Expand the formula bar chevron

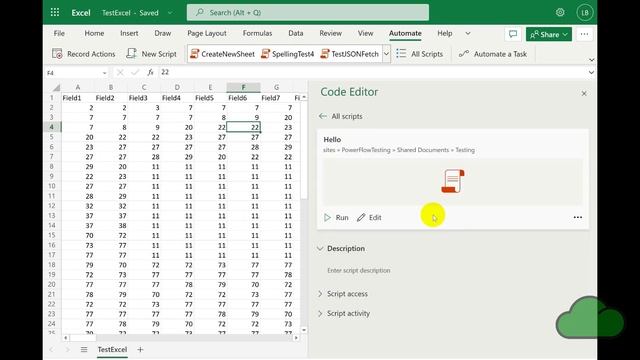pos(591,73)
